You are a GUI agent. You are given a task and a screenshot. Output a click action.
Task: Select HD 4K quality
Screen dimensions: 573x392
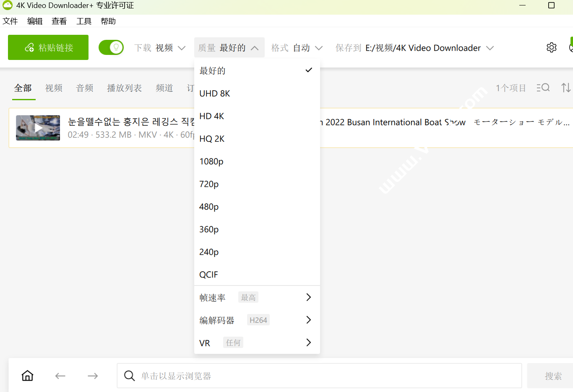point(257,116)
